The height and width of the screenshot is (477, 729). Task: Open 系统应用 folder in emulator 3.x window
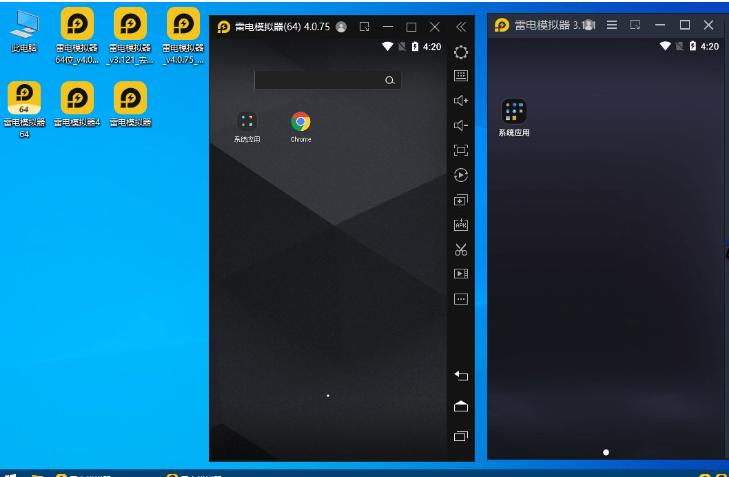(514, 118)
